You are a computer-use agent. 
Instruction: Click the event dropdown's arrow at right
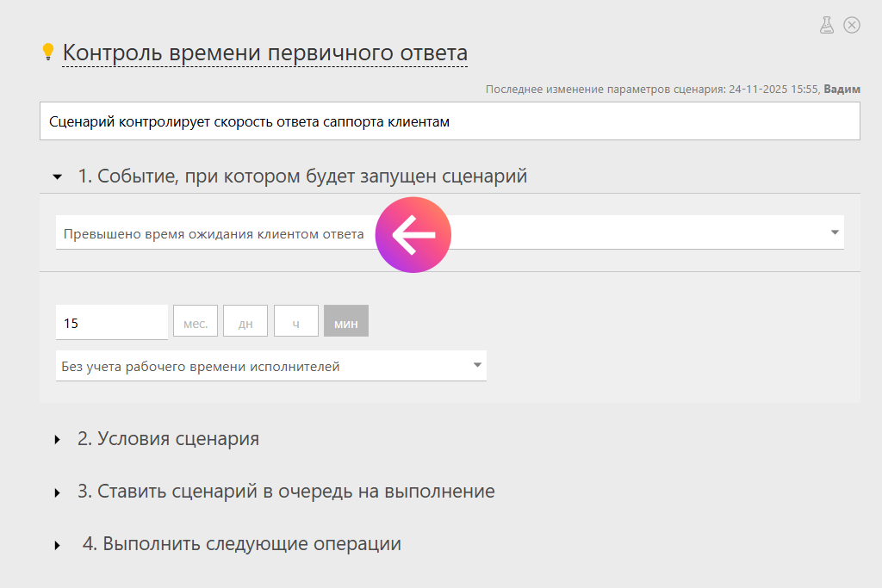(834, 232)
